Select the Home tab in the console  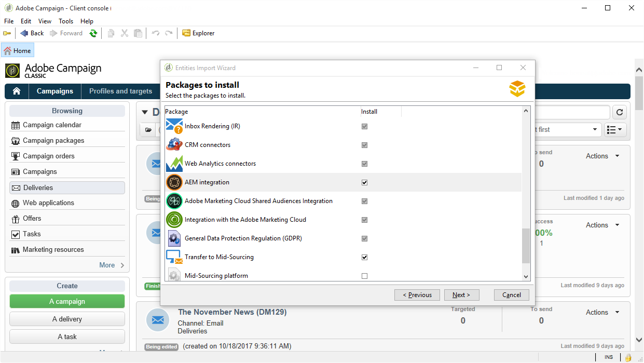(x=18, y=50)
